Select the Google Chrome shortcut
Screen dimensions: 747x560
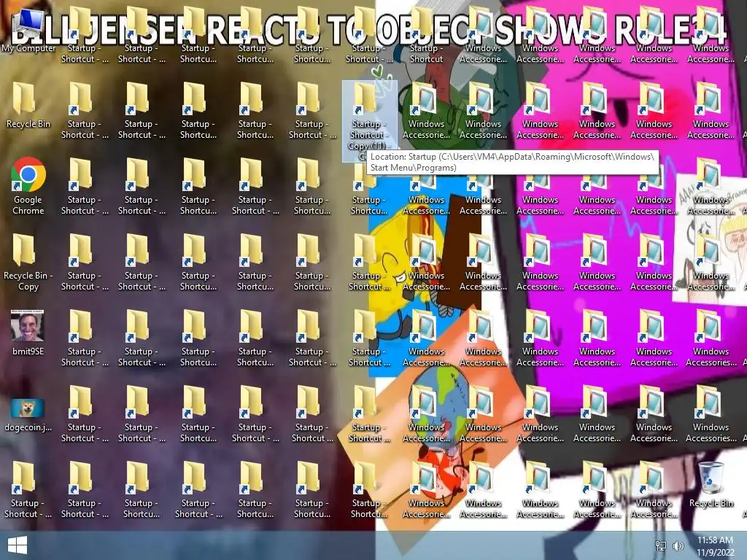point(28,186)
